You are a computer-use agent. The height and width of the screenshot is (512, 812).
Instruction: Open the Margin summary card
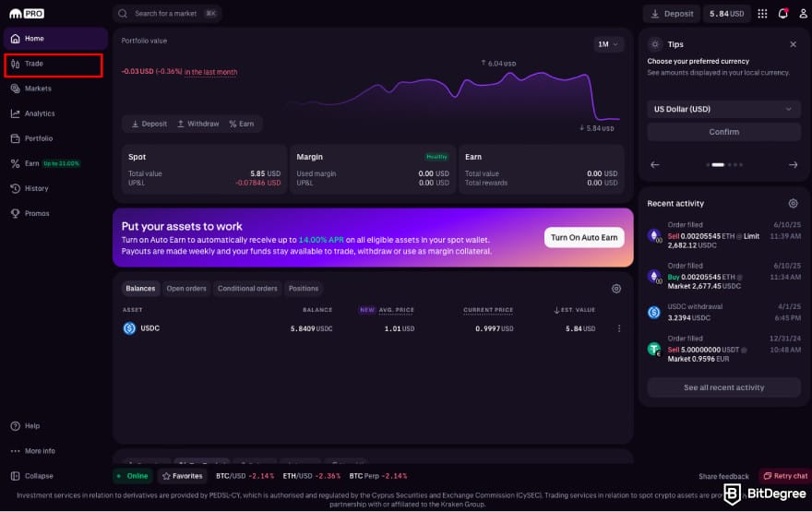[x=373, y=170]
